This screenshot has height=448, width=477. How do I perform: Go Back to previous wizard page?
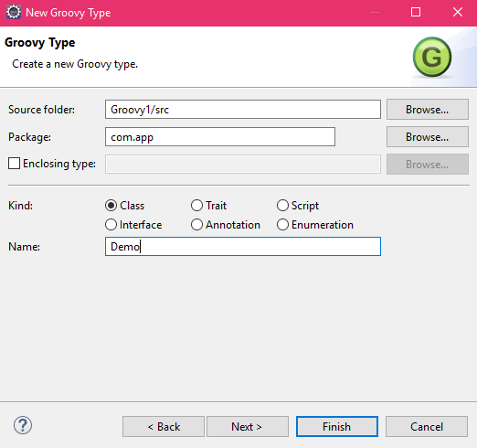click(164, 427)
